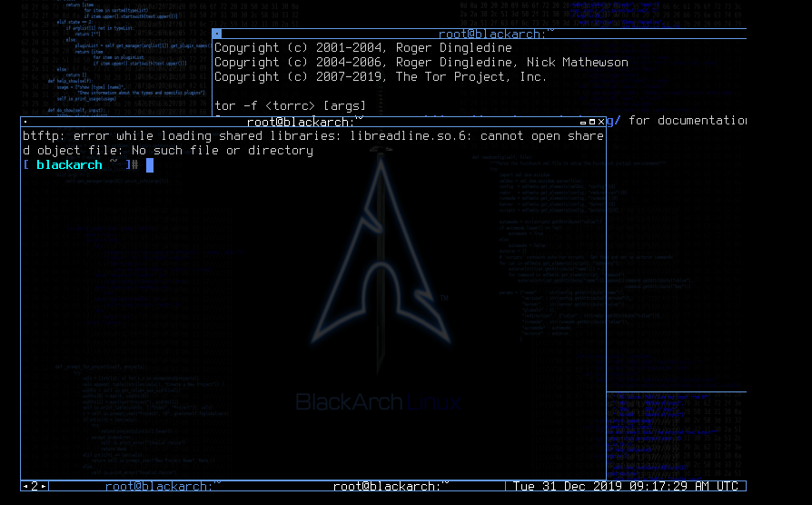
Task: Switch to previous workspace using the left arrow
Action: click(x=25, y=486)
